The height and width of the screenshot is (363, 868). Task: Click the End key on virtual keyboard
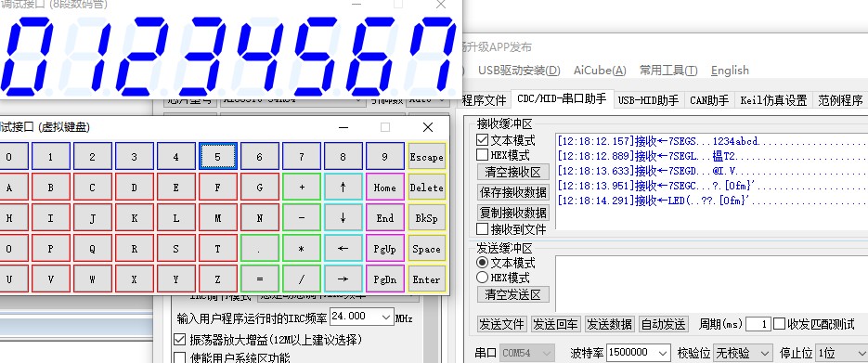click(384, 218)
